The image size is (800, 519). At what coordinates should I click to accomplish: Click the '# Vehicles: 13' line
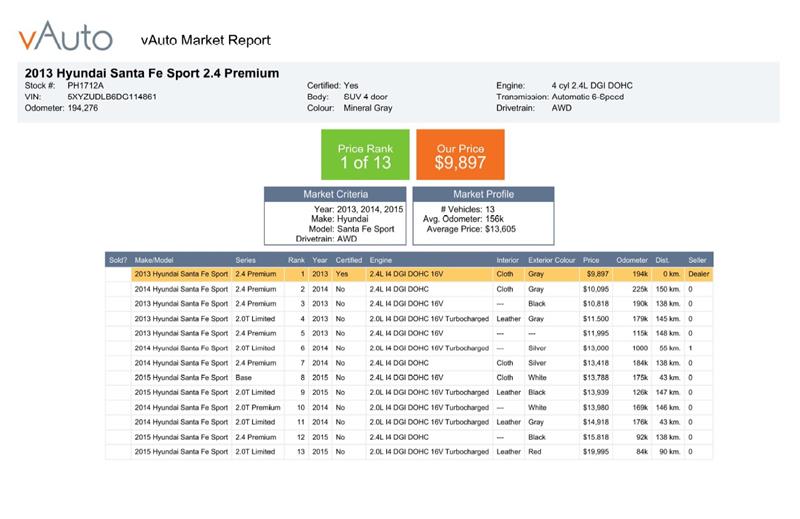click(x=467, y=209)
